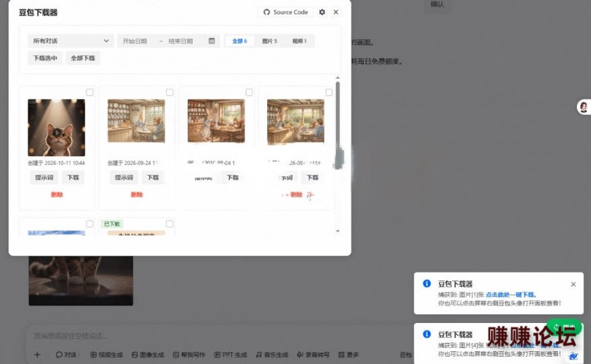Image resolution: width=591 pixels, height=364 pixels.
Task: Click the green 已下载 badge
Action: (112, 224)
